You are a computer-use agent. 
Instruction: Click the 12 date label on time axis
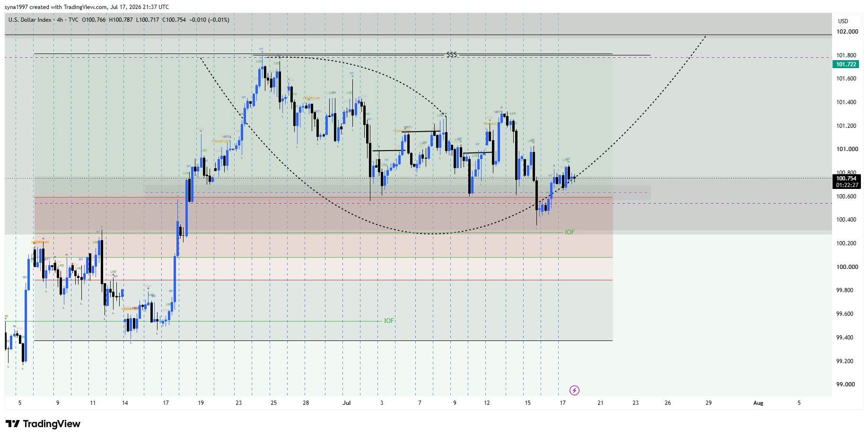(487, 403)
